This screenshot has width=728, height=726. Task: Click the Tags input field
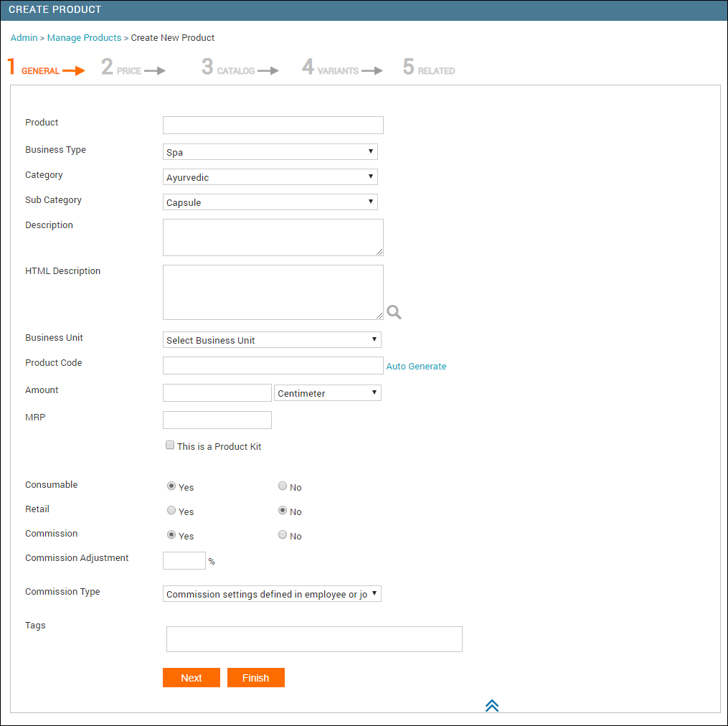314,639
